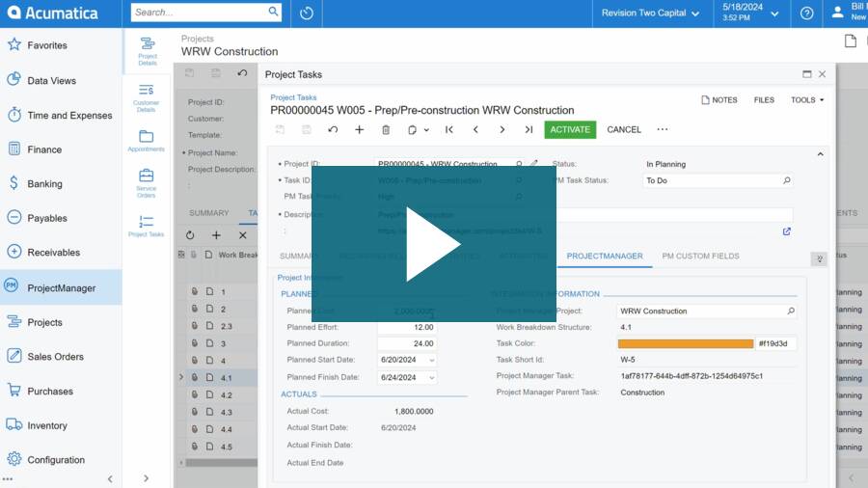Open Project Tasks side panel

point(147,226)
